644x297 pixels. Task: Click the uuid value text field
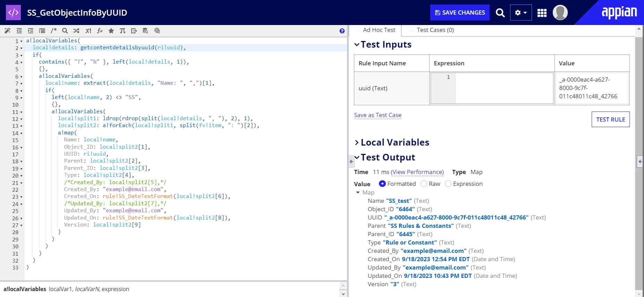pos(592,88)
